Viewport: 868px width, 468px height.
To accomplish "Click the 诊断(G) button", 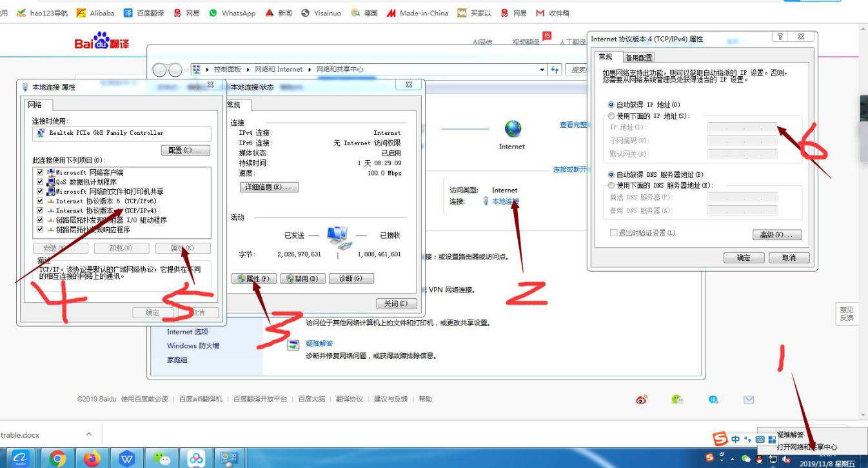I will (x=351, y=279).
